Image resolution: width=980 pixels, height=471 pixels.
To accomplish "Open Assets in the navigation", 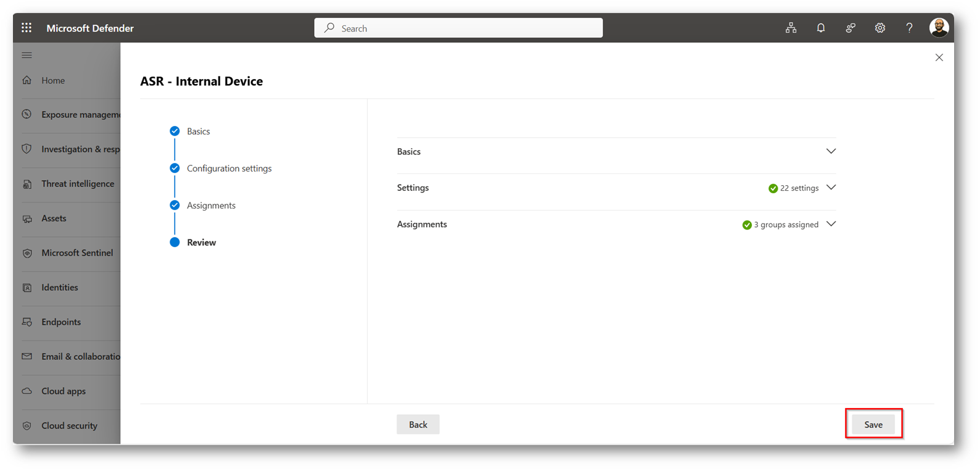I will click(x=54, y=219).
